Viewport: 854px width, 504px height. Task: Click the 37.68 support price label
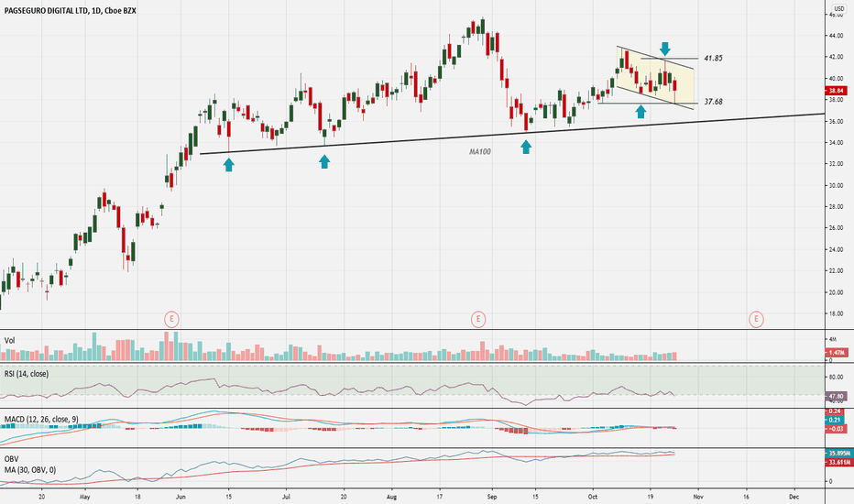click(x=713, y=102)
